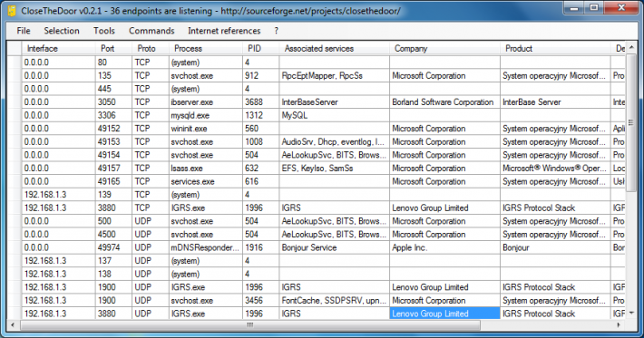Select port 135 cell

coord(113,75)
